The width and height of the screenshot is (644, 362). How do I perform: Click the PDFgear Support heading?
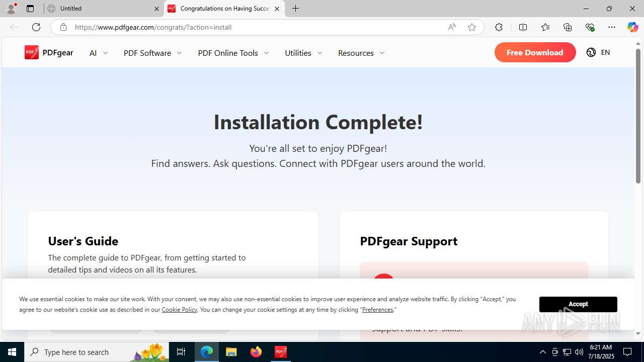point(409,241)
